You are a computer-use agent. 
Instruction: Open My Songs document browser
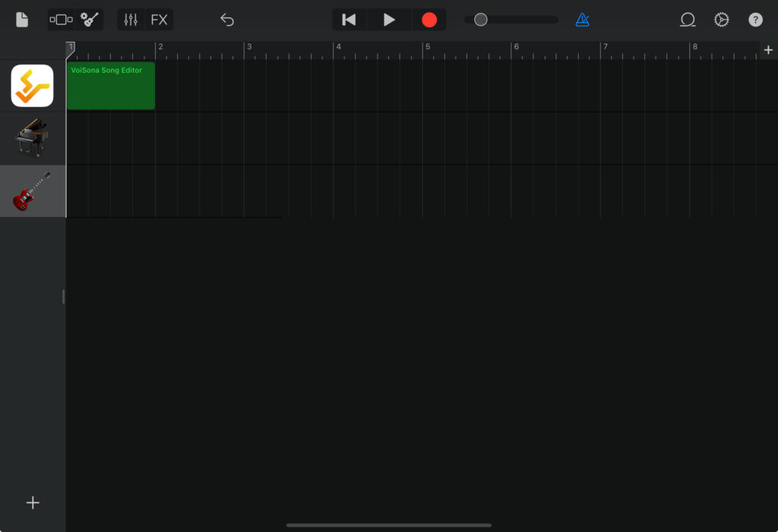[22, 20]
